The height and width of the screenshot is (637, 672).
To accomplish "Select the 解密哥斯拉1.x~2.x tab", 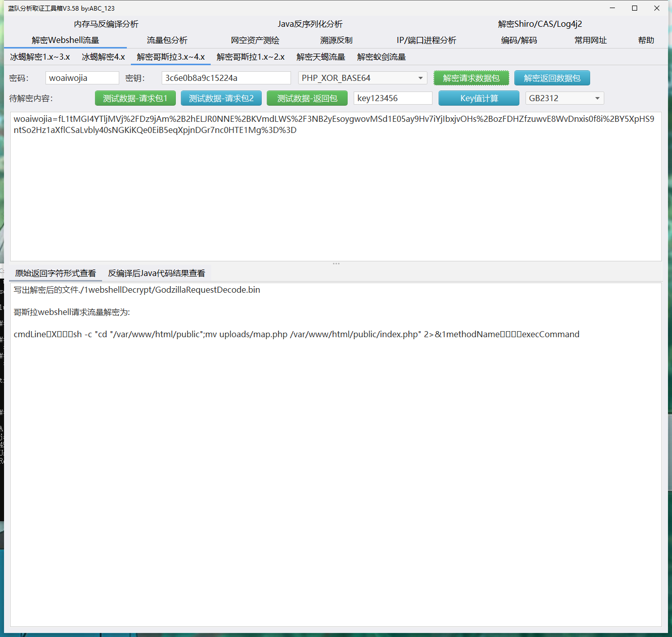I will [x=251, y=57].
